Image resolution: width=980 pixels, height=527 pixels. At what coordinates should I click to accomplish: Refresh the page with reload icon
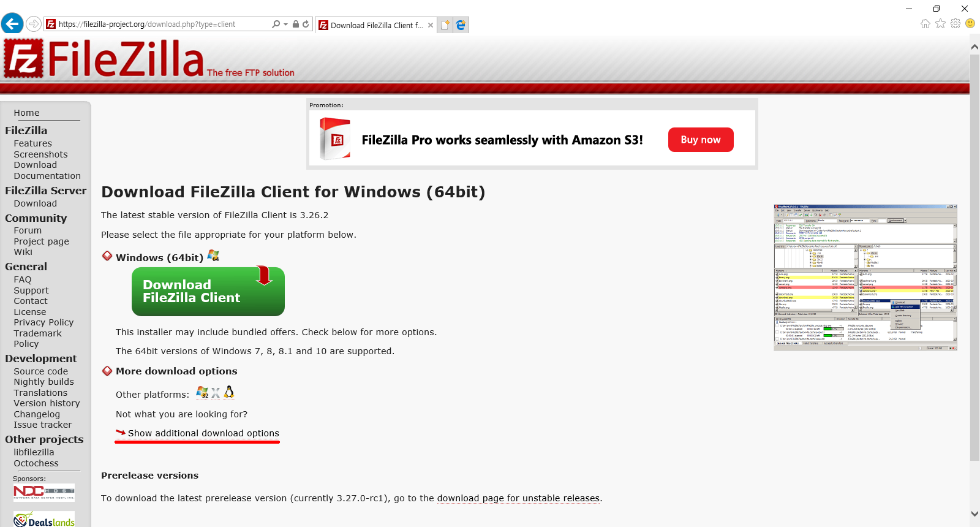[306, 25]
